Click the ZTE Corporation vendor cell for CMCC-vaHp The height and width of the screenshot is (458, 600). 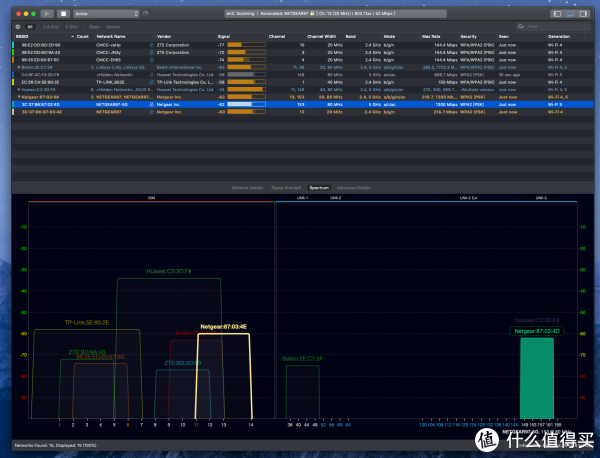click(x=173, y=45)
